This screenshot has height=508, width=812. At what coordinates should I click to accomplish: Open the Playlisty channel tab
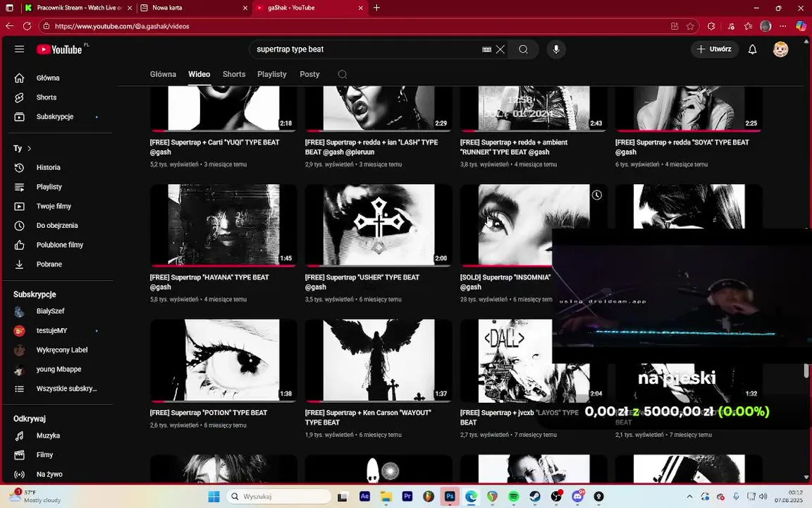pyautogui.click(x=272, y=74)
